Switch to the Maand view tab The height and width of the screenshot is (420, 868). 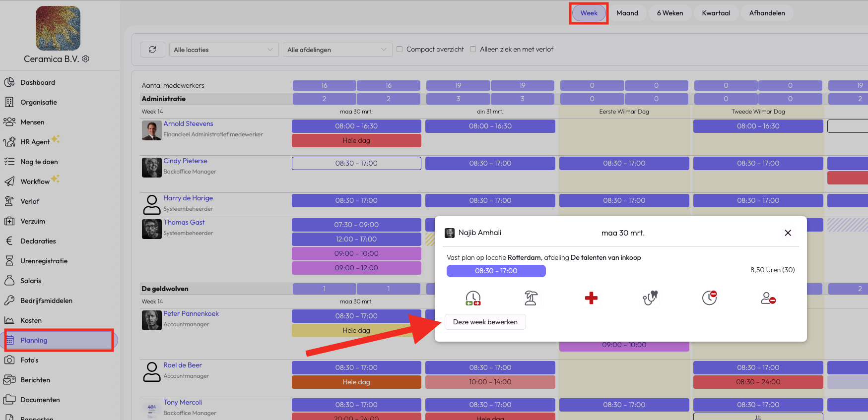[627, 13]
